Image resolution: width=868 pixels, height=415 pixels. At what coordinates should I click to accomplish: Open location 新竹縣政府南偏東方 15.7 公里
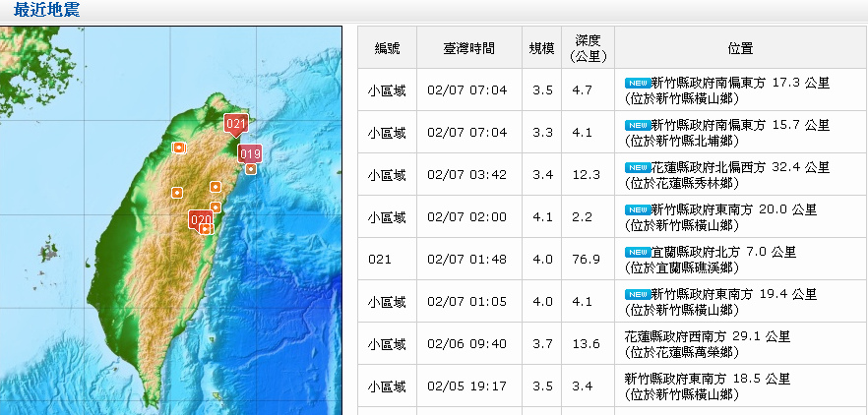pos(740,125)
